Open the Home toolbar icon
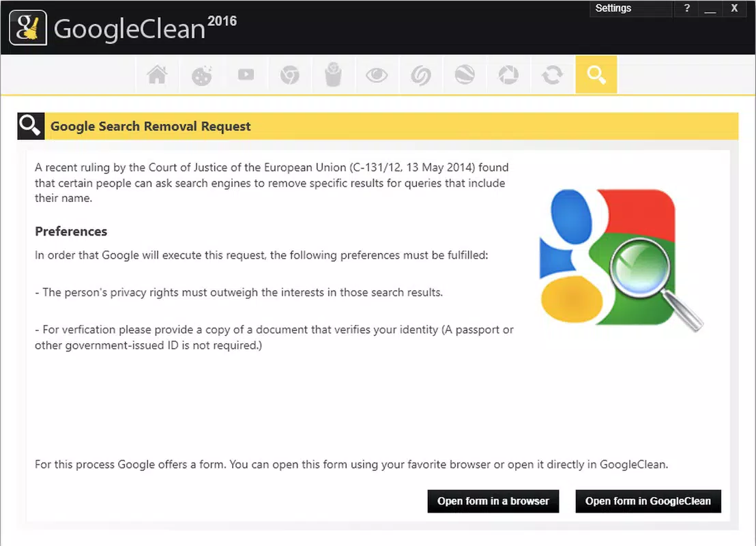 point(157,75)
